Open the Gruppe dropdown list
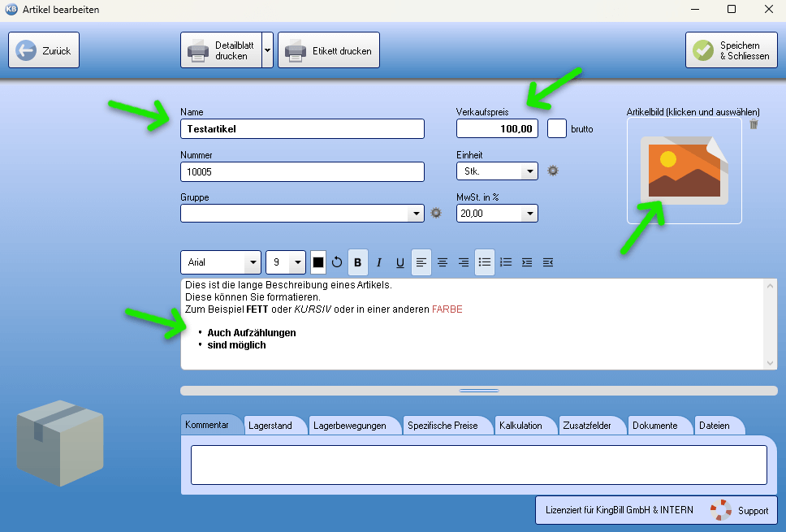 (416, 214)
